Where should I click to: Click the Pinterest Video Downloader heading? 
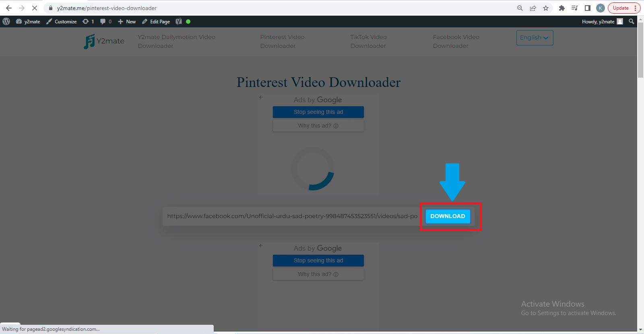pyautogui.click(x=318, y=82)
